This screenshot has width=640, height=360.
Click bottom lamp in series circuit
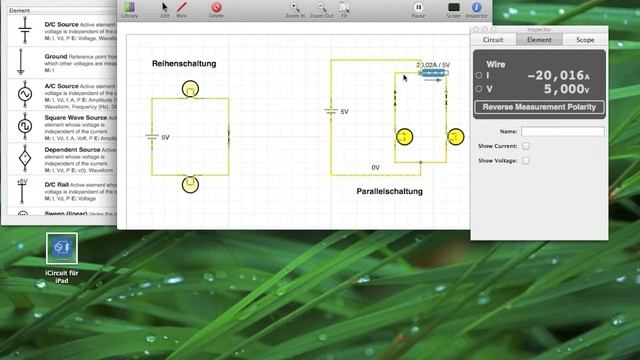coord(190,184)
